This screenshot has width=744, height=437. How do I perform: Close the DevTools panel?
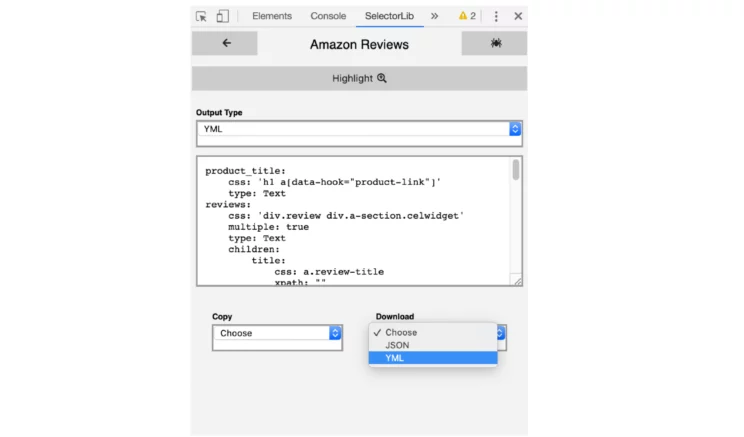pos(518,16)
